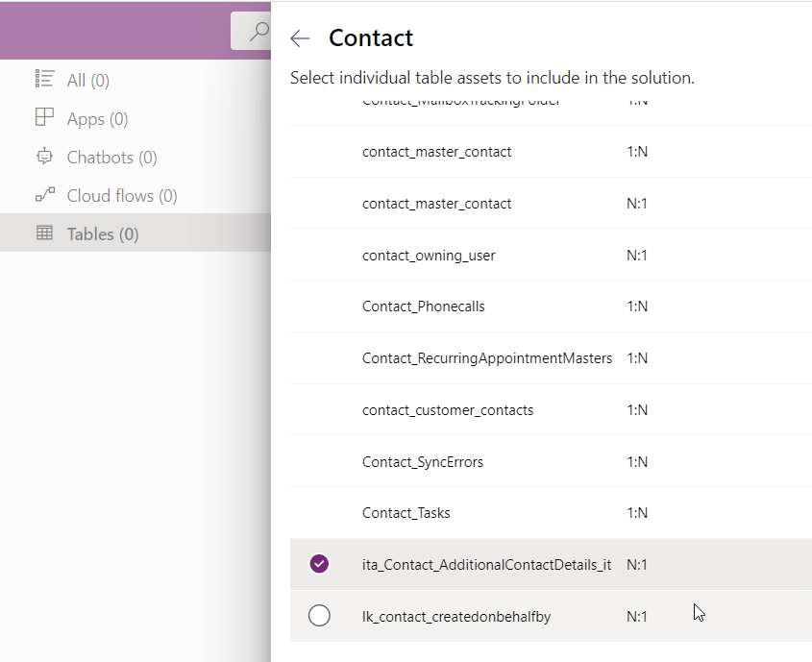The height and width of the screenshot is (662, 812).
Task: Open Apps (0) section
Action: (x=97, y=119)
